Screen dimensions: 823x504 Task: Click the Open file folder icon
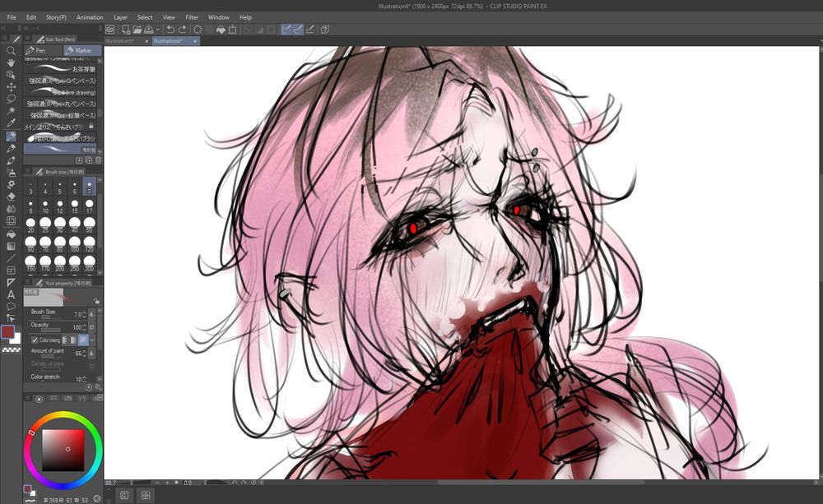click(137, 30)
